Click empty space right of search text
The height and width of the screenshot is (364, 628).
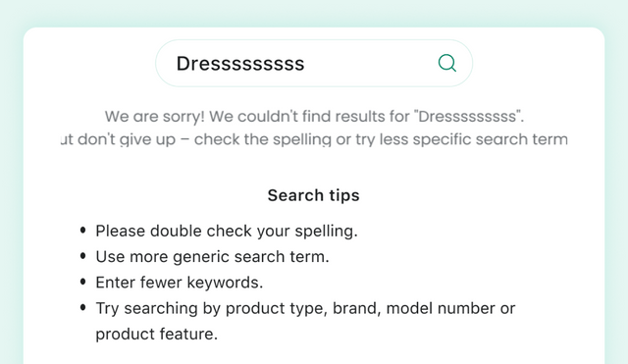(x=369, y=63)
